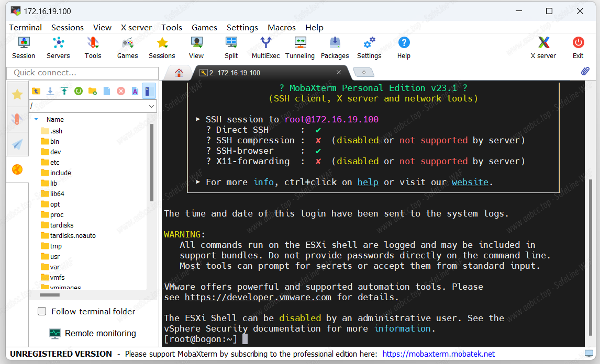Screen dimensions: 600x364
Task: Upload files to current SFTP folder
Action: click(x=64, y=91)
